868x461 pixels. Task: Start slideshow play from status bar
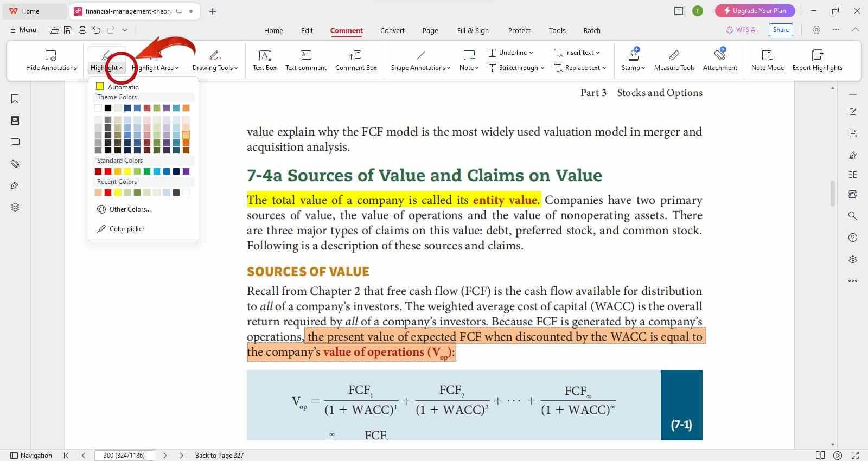point(838,456)
